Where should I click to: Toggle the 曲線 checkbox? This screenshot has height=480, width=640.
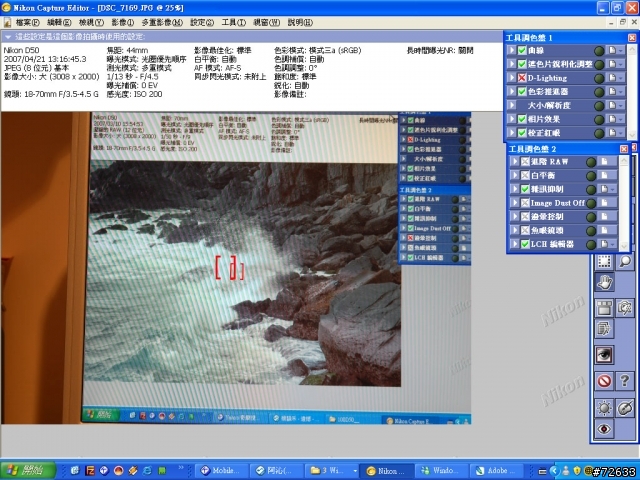point(522,51)
